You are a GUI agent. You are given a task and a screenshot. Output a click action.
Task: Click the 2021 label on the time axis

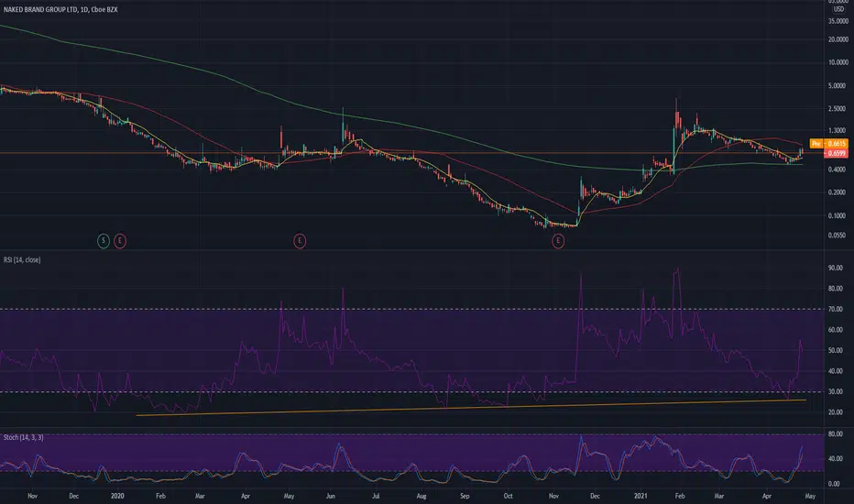click(640, 496)
